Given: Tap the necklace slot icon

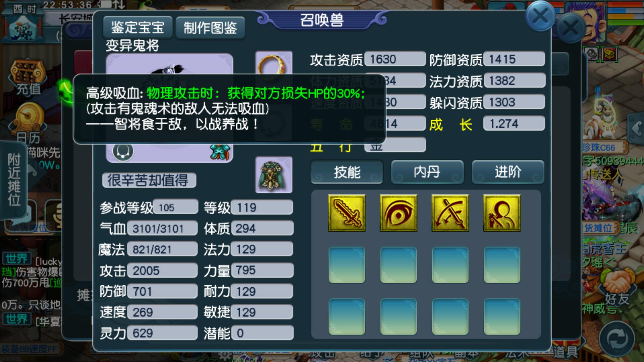Looking at the screenshot, I should click(123, 152).
